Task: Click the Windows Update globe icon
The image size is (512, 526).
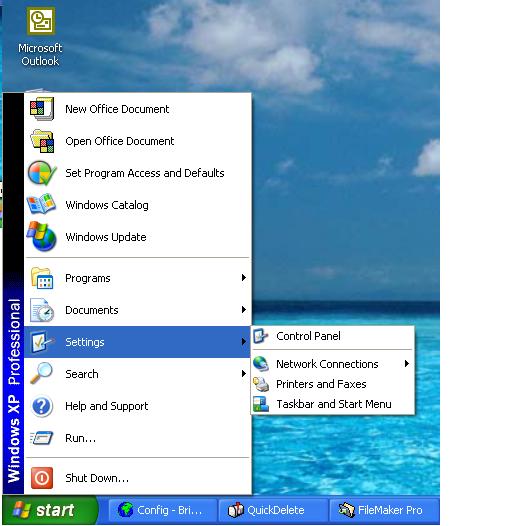Action: pyautogui.click(x=41, y=236)
